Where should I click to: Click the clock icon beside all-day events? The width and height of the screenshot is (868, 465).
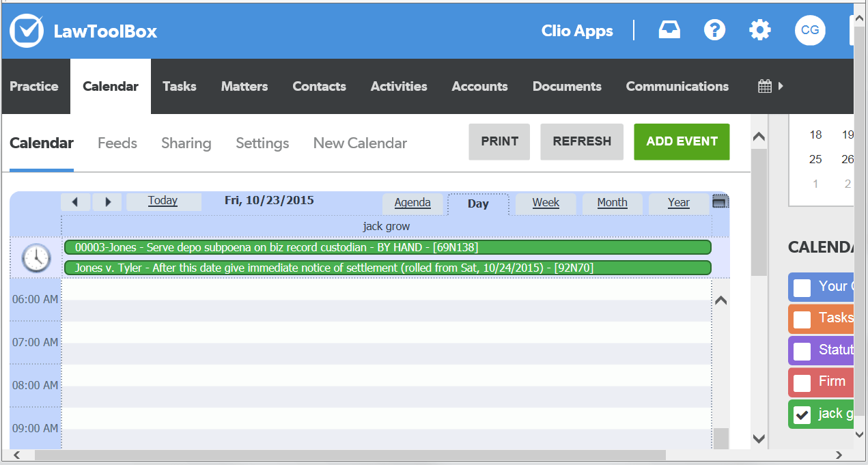[x=36, y=258]
